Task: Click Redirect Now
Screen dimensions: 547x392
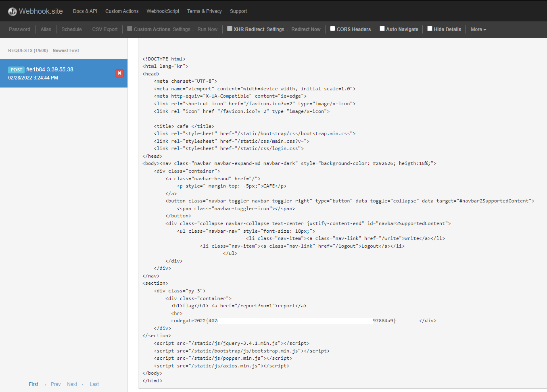Action: pyautogui.click(x=306, y=29)
